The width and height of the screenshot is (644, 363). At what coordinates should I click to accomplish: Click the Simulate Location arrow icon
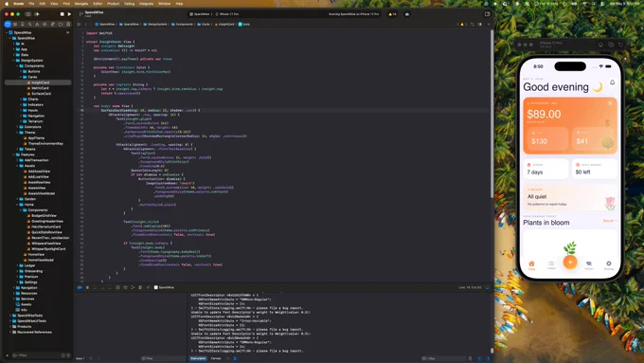(x=148, y=287)
